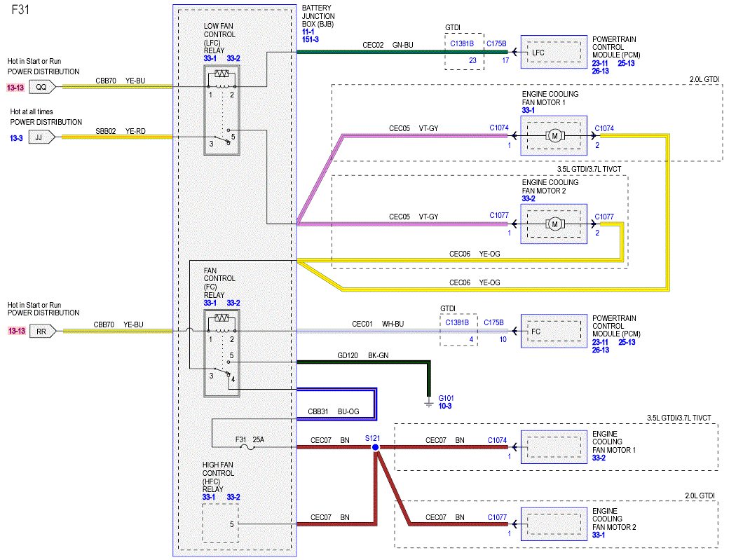
Task: Click the BATTERY JUNCTION BOX (BJB) label
Action: tap(318, 16)
